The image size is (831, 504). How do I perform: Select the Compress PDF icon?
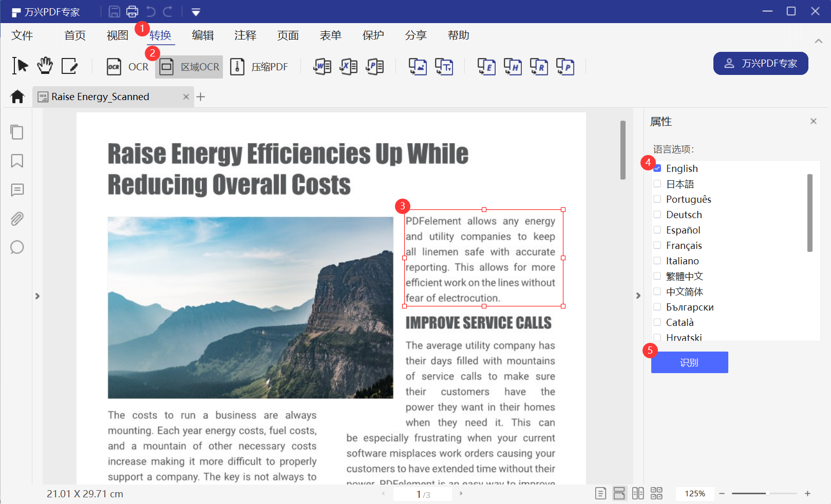tap(237, 67)
